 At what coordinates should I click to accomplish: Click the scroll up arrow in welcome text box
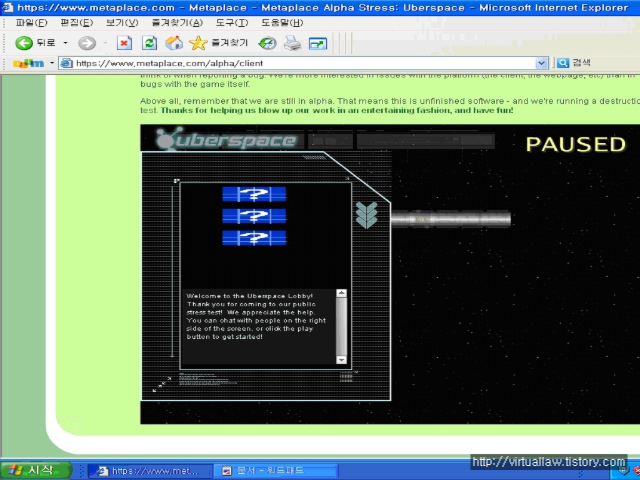click(x=341, y=293)
